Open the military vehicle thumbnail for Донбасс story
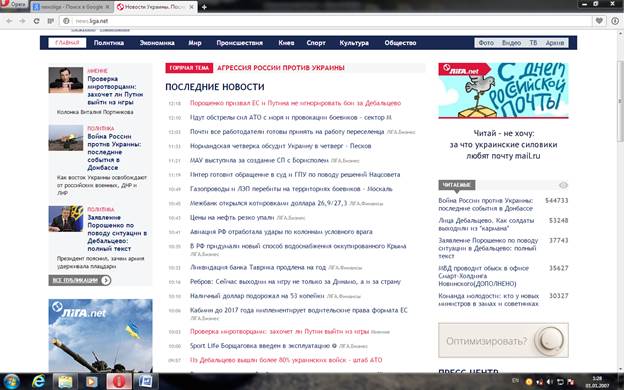 pyautogui.click(x=66, y=138)
